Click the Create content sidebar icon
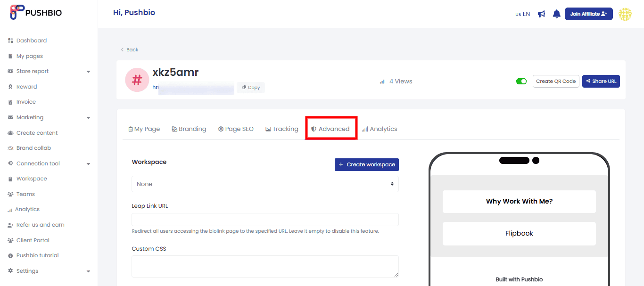 coord(10,132)
